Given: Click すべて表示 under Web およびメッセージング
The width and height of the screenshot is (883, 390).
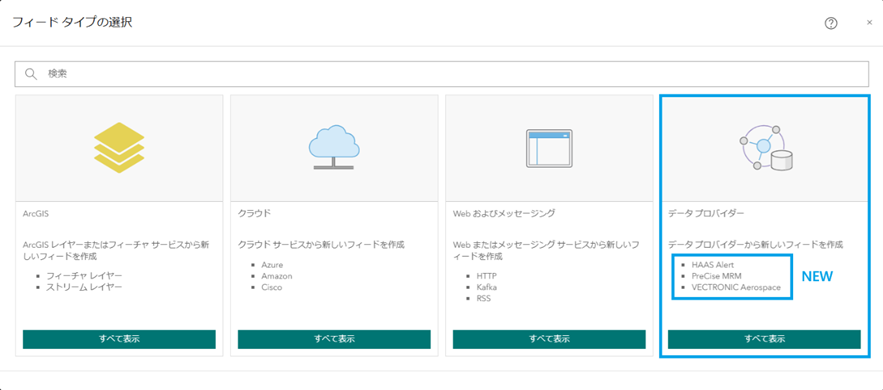Looking at the screenshot, I should coord(549,339).
